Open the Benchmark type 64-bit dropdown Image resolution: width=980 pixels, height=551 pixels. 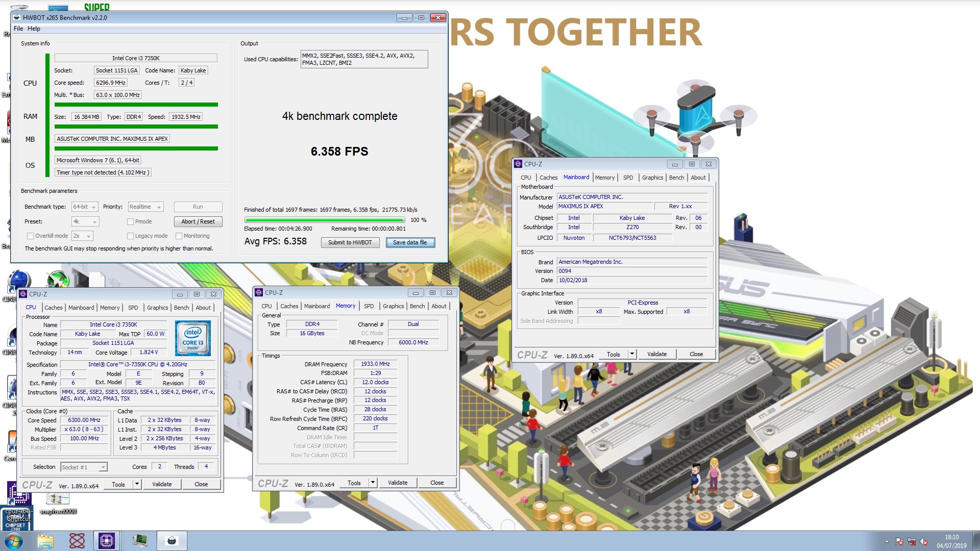[x=85, y=207]
